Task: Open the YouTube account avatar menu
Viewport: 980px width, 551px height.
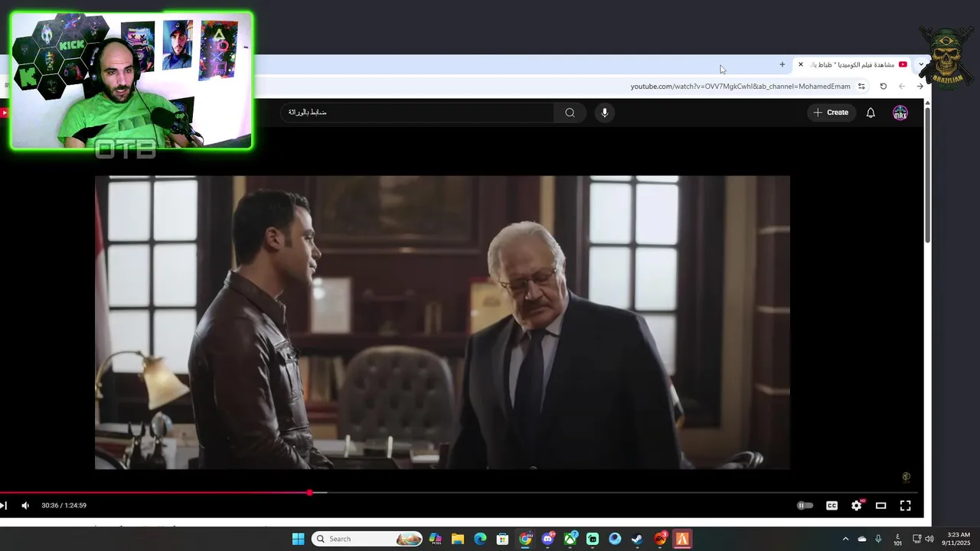Action: click(900, 112)
